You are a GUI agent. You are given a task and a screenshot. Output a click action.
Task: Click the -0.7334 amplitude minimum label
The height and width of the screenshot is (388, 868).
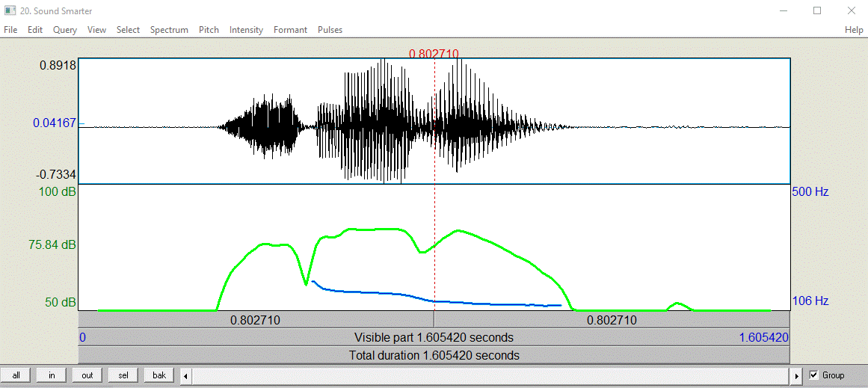point(55,175)
